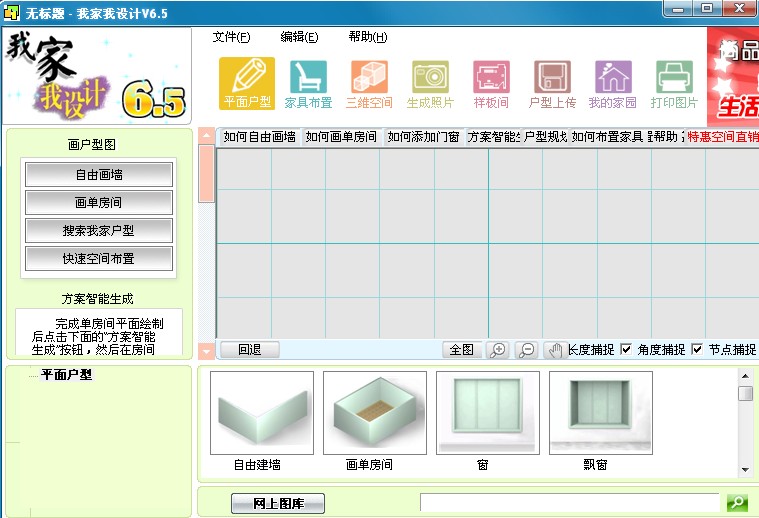The width and height of the screenshot is (759, 518).
Task: Click the red advertisement banner
Action: (x=733, y=76)
